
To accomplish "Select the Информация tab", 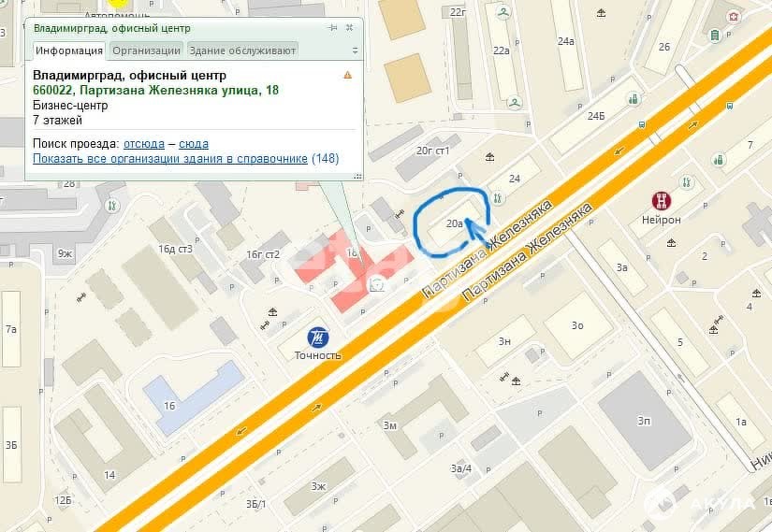I will coord(69,50).
